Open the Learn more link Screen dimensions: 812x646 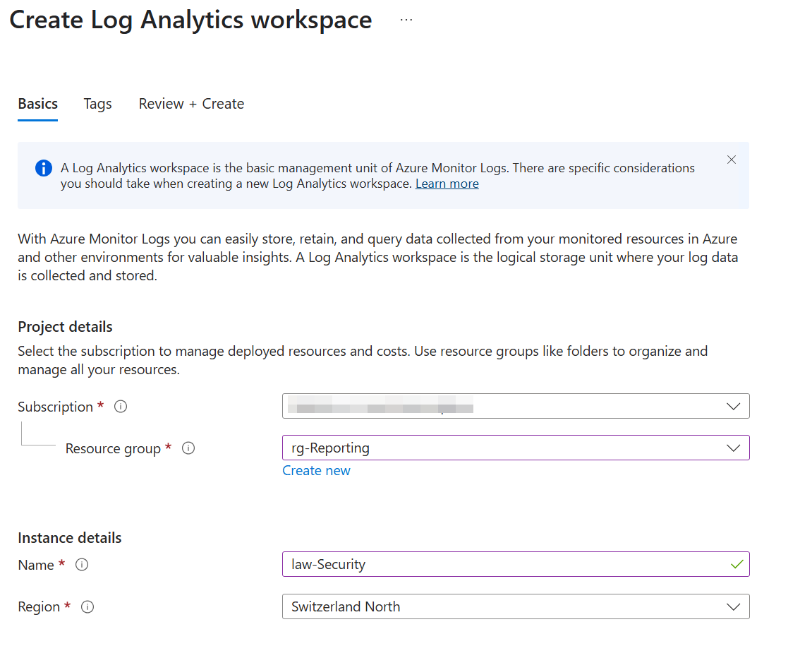(x=447, y=184)
